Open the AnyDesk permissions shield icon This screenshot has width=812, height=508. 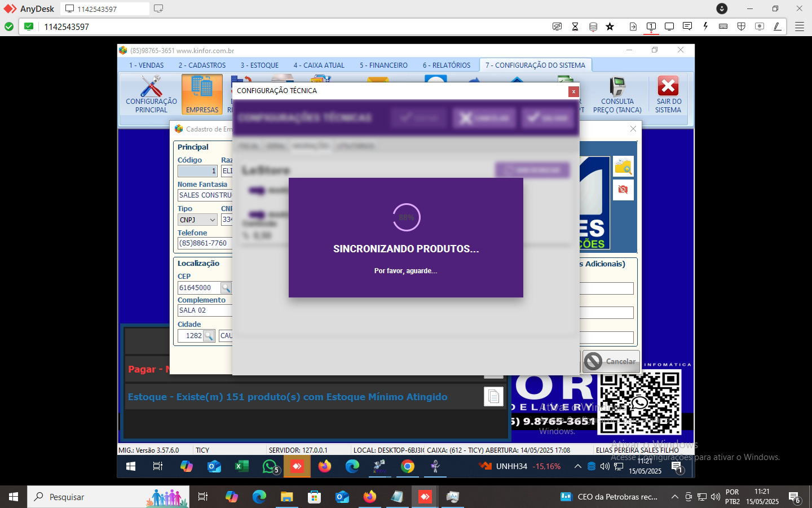[x=742, y=27]
